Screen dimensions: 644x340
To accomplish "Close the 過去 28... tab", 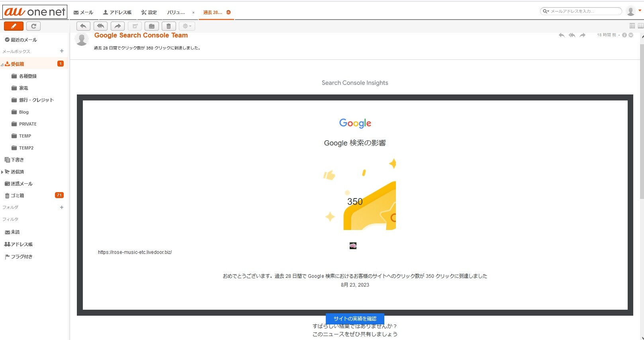I will (229, 12).
